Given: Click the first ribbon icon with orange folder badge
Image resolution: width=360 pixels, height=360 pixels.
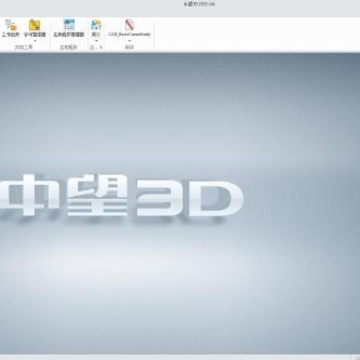Looking at the screenshot, I should pyautogui.click(x=11, y=25).
